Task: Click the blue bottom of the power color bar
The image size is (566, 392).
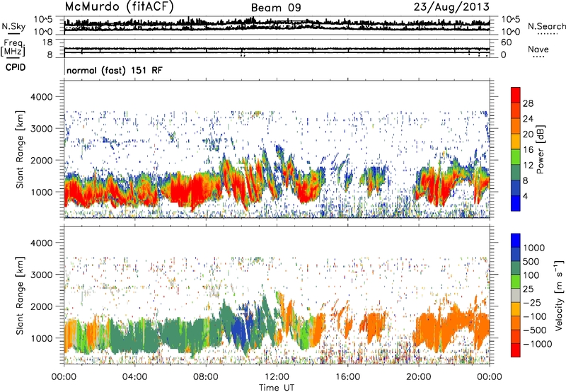Action: [516, 203]
